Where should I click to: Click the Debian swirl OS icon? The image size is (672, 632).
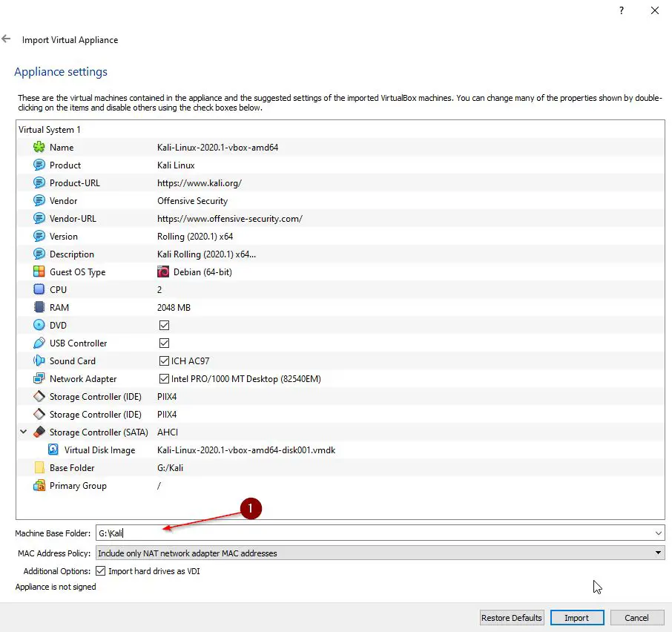coord(163,271)
